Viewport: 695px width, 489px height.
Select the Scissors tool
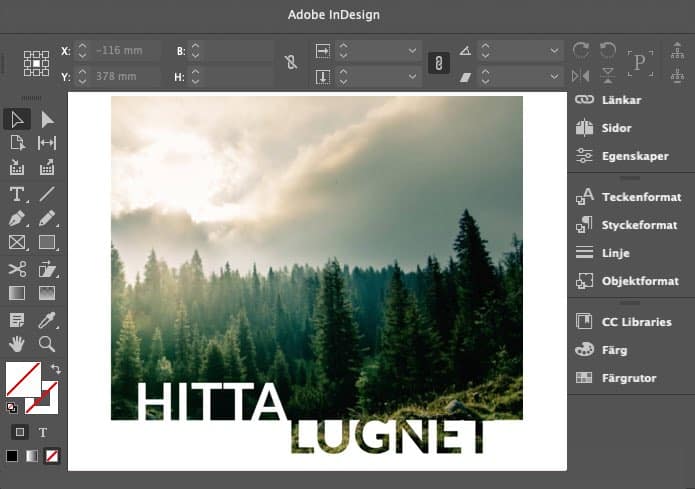(17, 269)
